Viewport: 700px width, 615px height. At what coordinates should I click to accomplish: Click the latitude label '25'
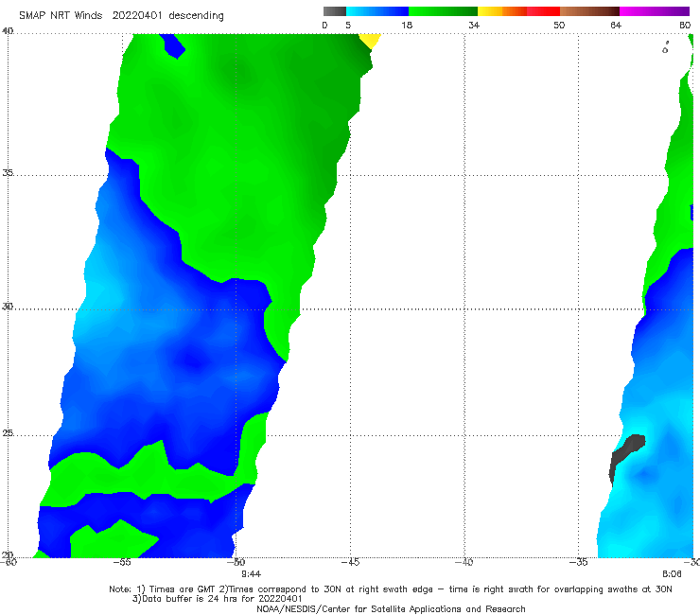(8, 432)
